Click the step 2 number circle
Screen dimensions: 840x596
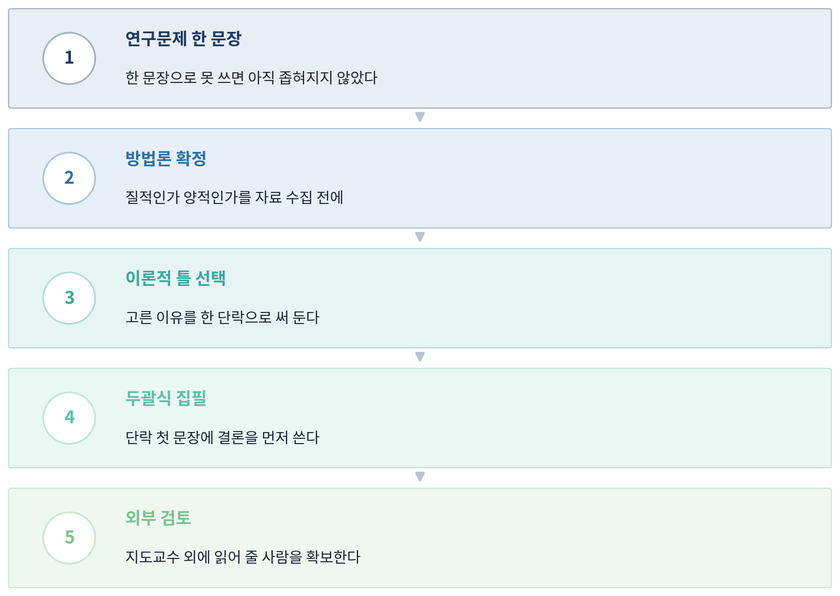coord(69,178)
